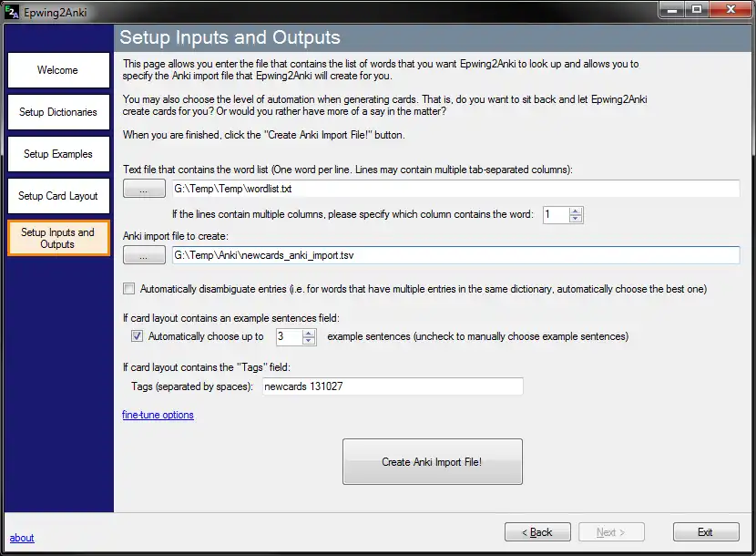Image resolution: width=756 pixels, height=556 pixels.
Task: Select Setup Inputs and Outputs page
Action: click(58, 238)
